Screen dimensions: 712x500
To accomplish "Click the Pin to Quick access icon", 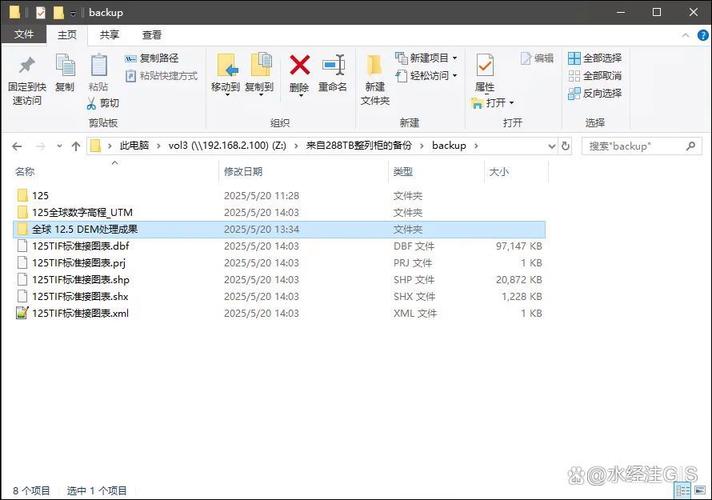I will pos(26,65).
